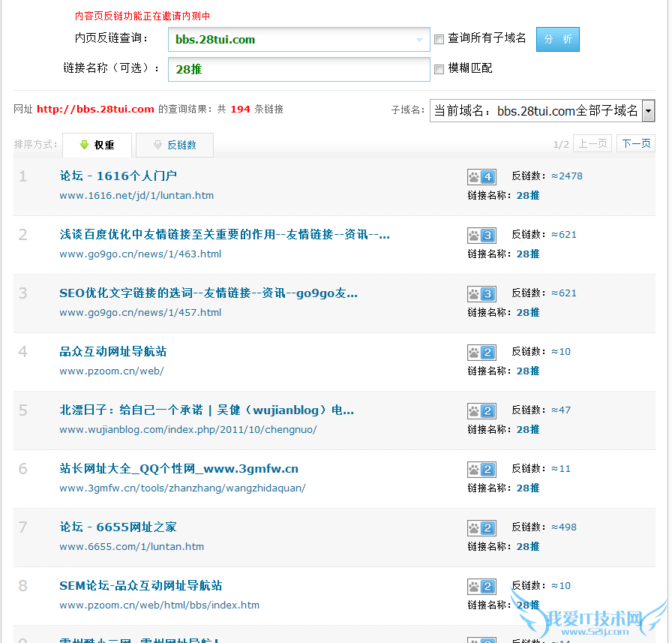672x643 pixels.
Task: Click the weight 2 badge for SEM论坛 result
Action: coord(481,587)
